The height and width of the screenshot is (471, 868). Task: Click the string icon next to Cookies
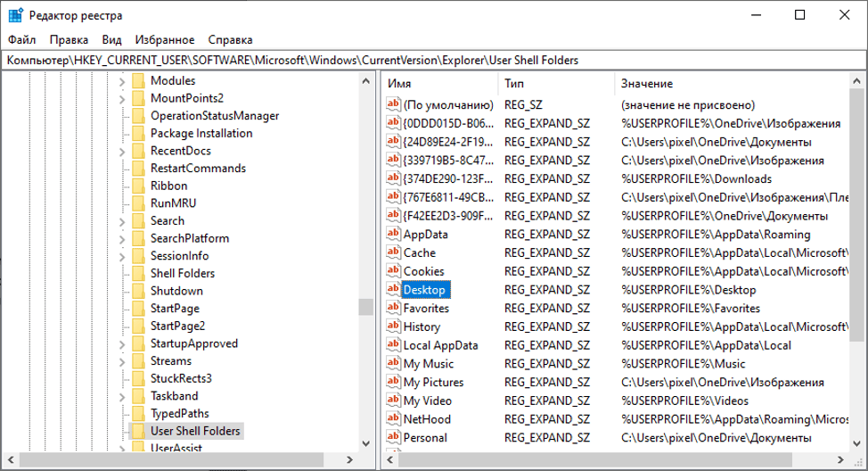394,271
